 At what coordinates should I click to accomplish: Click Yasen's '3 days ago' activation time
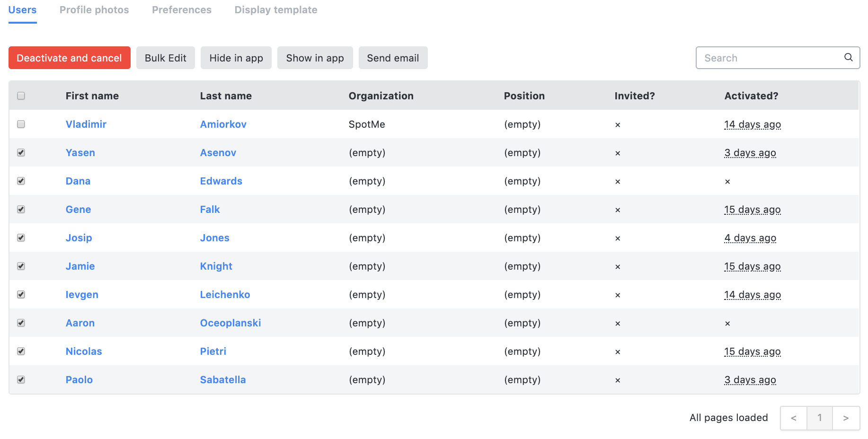(750, 153)
